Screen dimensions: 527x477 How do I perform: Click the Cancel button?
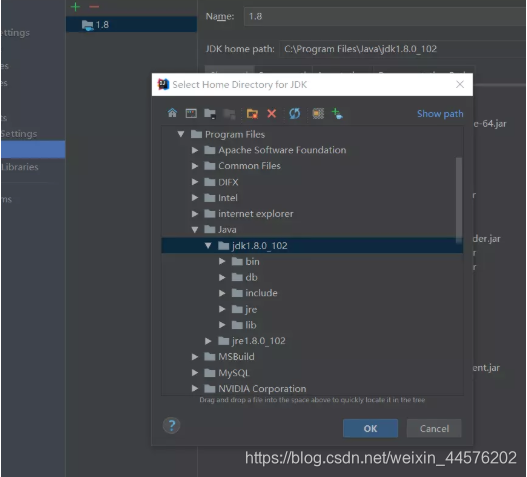click(x=434, y=428)
